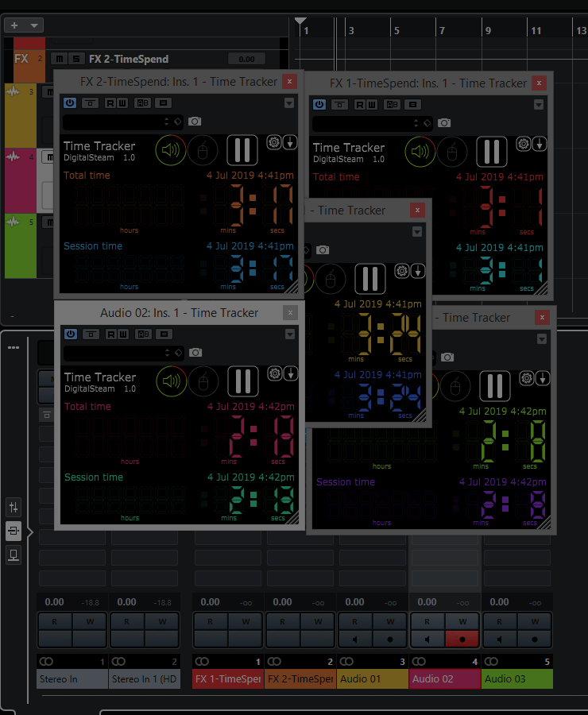Image resolution: width=588 pixels, height=715 pixels.
Task: Toggle mouse tracking in FX 2-TimeSpend plugin
Action: point(203,150)
